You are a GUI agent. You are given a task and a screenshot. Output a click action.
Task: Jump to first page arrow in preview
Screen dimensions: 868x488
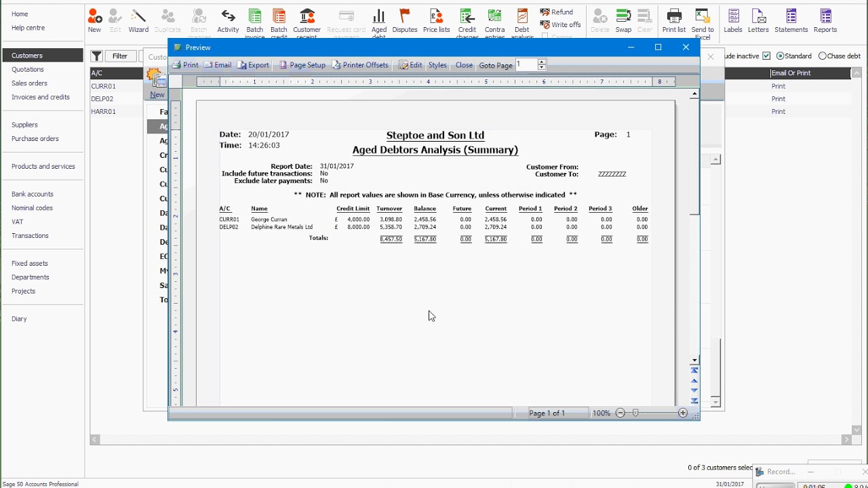tap(694, 370)
